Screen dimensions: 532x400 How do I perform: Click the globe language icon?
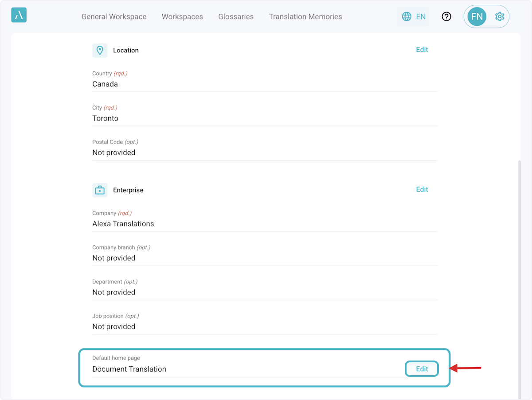tap(407, 17)
